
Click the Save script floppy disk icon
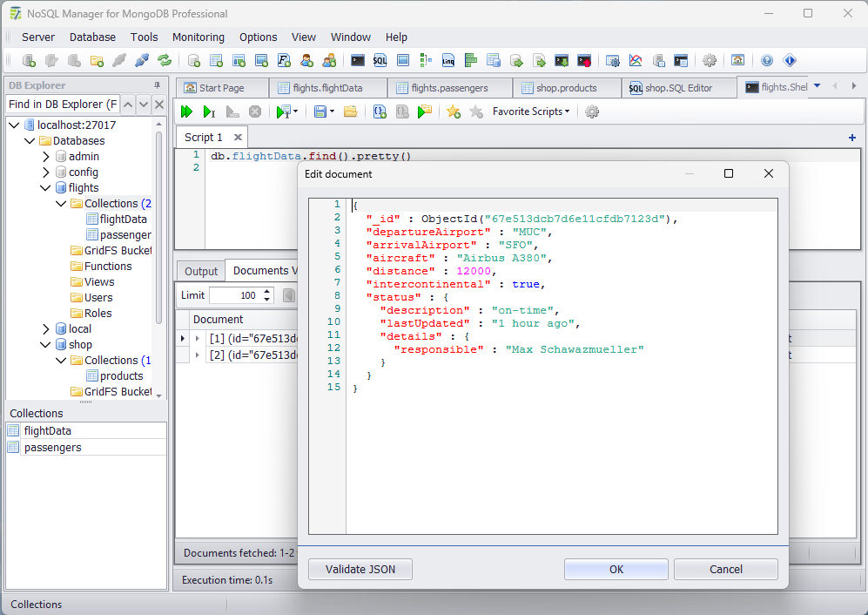(320, 112)
